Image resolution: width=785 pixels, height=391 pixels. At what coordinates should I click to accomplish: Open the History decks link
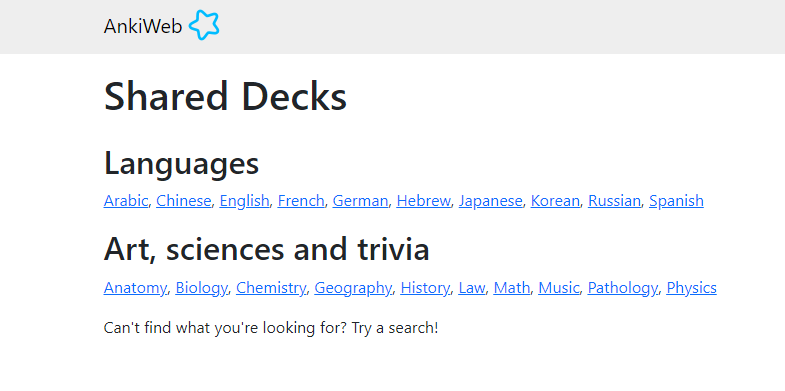(425, 288)
